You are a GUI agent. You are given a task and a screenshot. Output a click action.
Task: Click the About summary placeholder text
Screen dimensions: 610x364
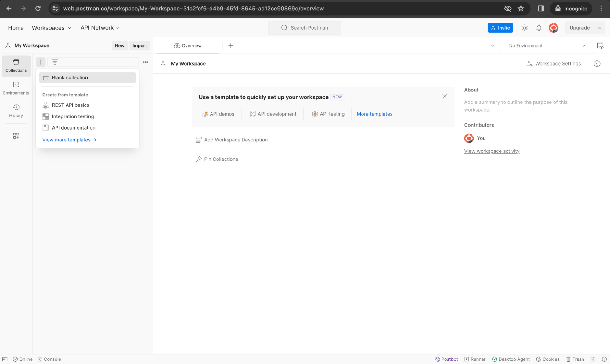516,106
